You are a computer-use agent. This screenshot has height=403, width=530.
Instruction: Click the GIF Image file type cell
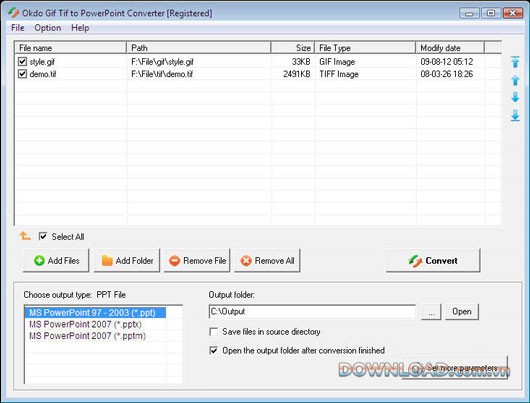(337, 62)
